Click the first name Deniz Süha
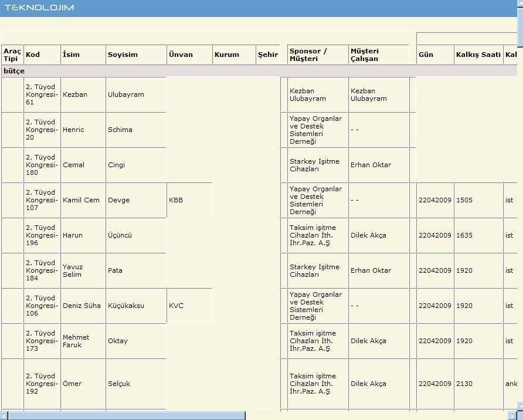The height and width of the screenshot is (420, 523). (x=81, y=306)
